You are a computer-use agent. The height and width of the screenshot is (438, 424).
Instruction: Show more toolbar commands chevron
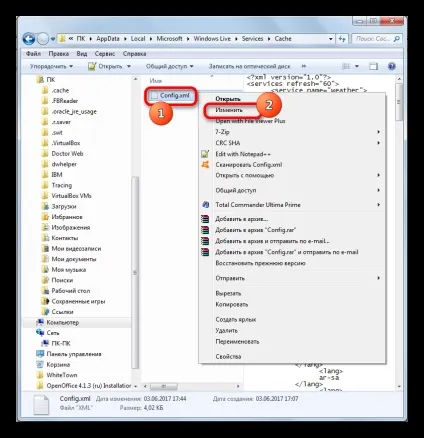[303, 66]
